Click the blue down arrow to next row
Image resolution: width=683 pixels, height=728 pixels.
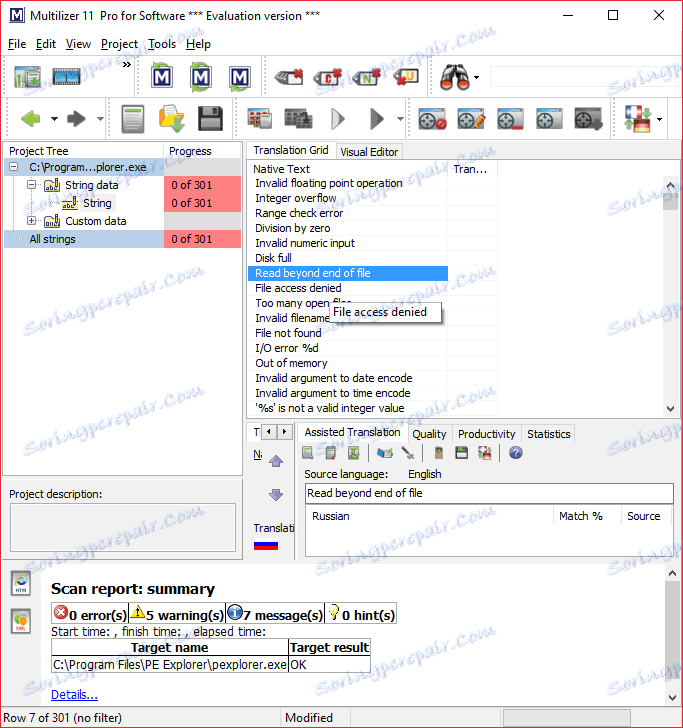[x=276, y=494]
